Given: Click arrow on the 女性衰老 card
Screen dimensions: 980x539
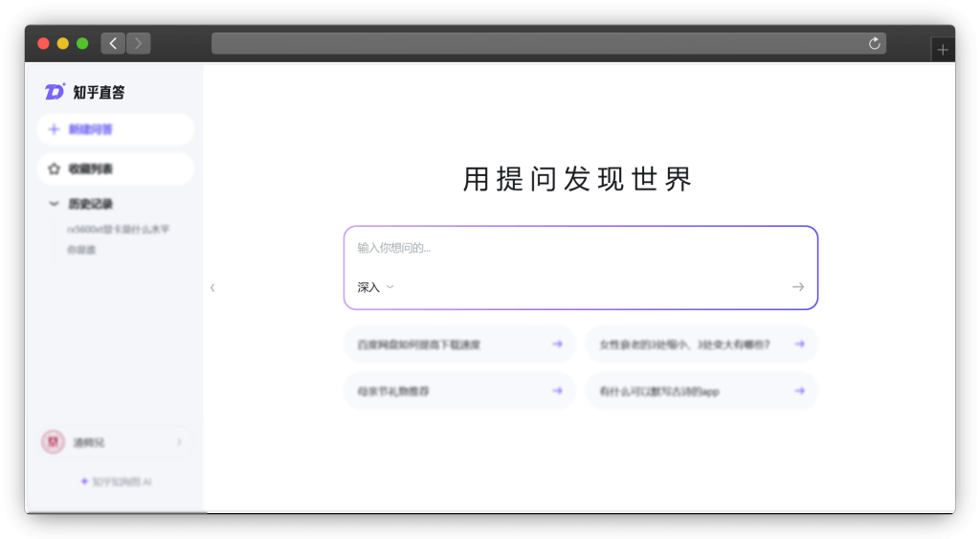Looking at the screenshot, I should 799,344.
